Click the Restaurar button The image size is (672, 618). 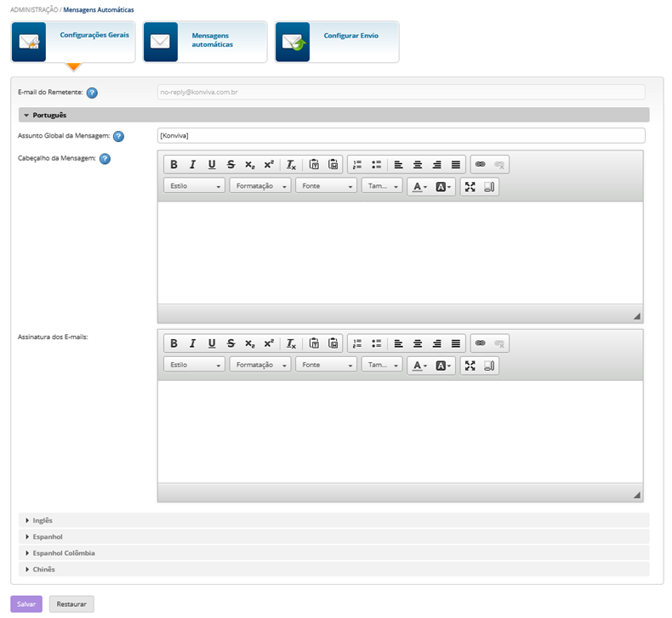coord(71,604)
